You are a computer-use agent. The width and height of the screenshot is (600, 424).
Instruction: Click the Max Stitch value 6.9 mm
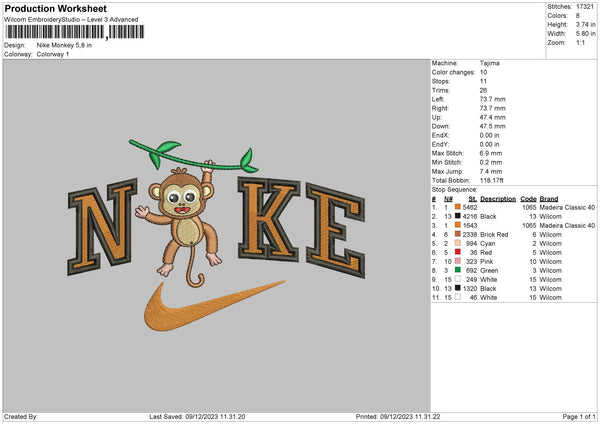click(x=491, y=153)
